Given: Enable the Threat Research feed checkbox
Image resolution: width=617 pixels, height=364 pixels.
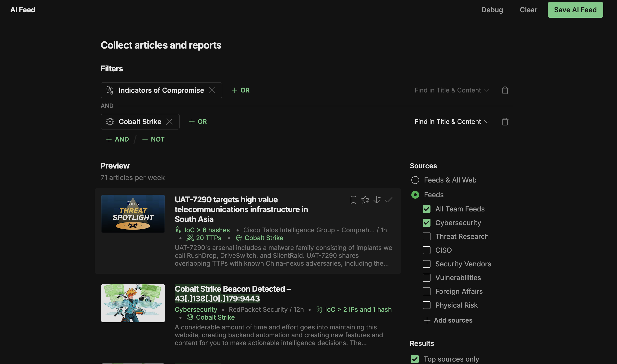Looking at the screenshot, I should (427, 236).
